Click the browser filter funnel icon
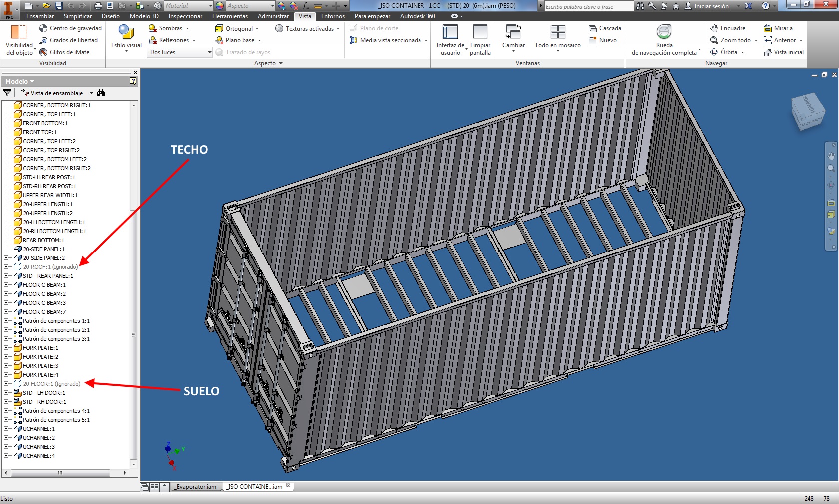The image size is (839, 504). tap(7, 93)
